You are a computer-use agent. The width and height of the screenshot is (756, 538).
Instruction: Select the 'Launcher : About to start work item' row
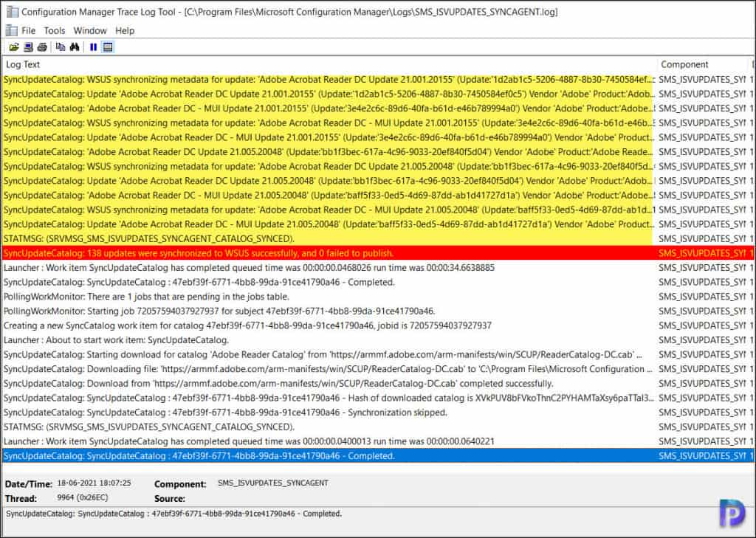click(378, 340)
